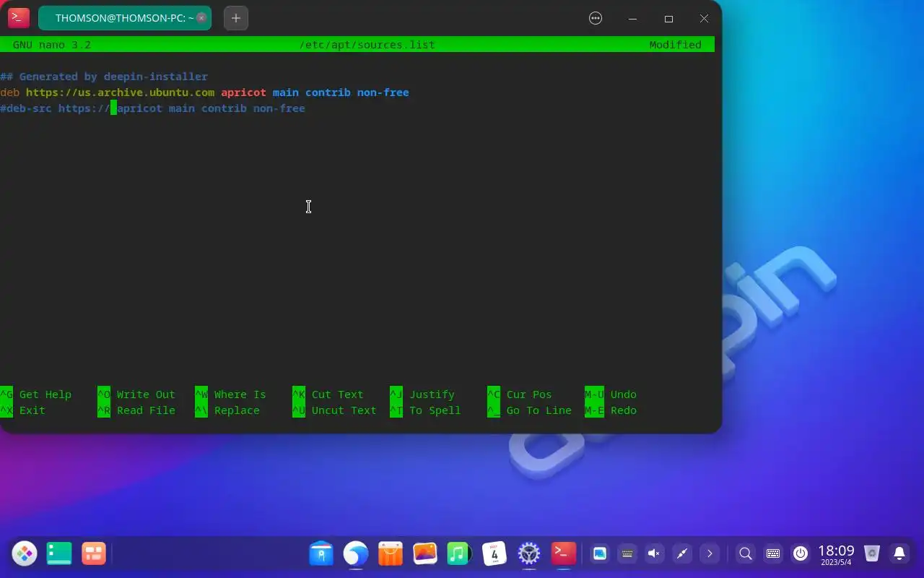Close the THOMSON@THOMSON-PC tab

point(201,18)
